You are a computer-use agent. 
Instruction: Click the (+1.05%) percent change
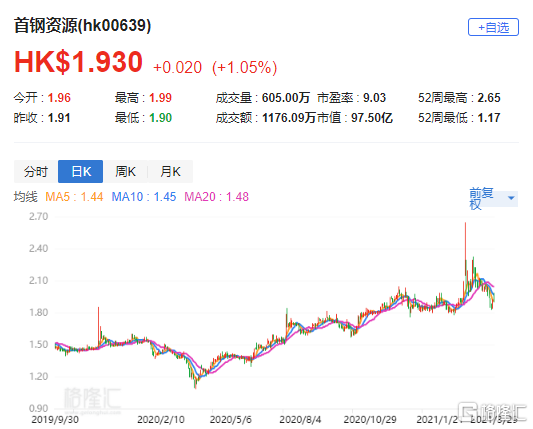pos(244,67)
